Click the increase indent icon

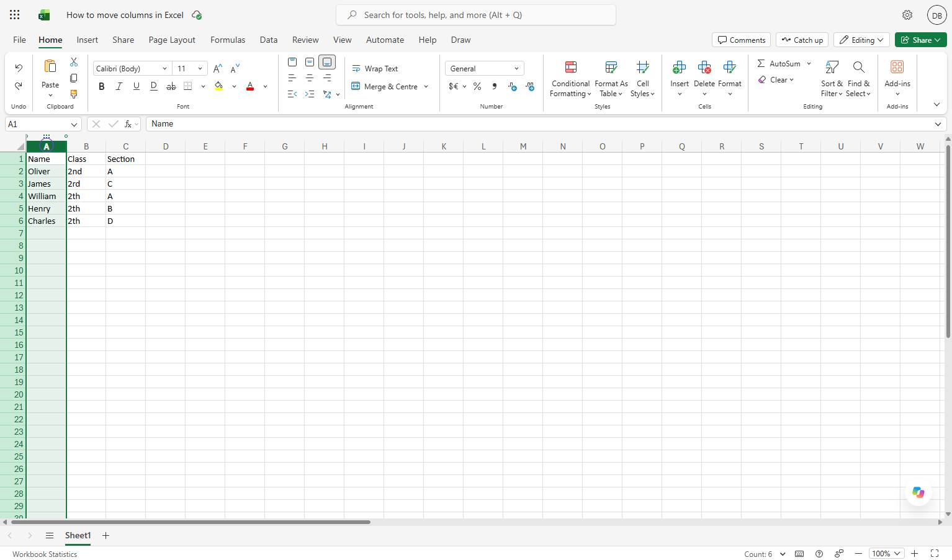(x=310, y=94)
